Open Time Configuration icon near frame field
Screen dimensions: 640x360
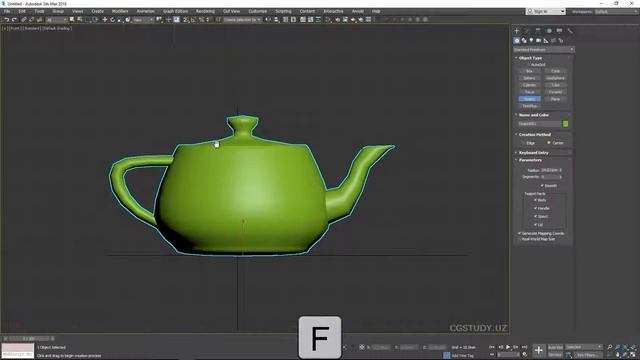pos(524,355)
